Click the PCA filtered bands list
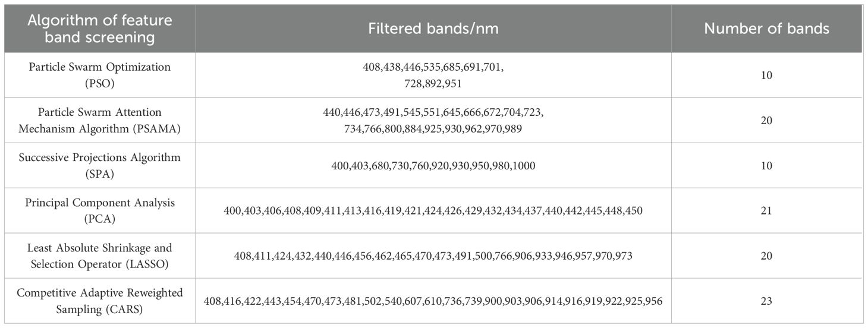The image size is (868, 328). point(433,211)
